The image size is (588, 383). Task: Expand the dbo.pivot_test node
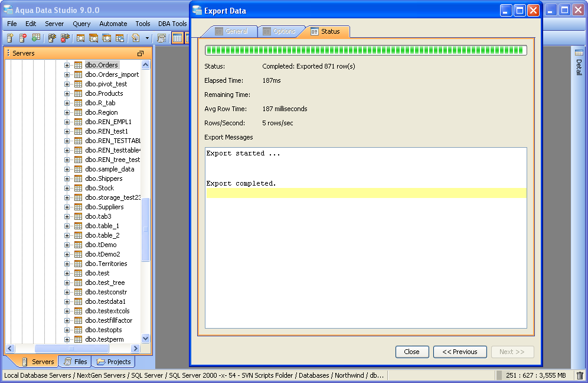[x=67, y=84]
